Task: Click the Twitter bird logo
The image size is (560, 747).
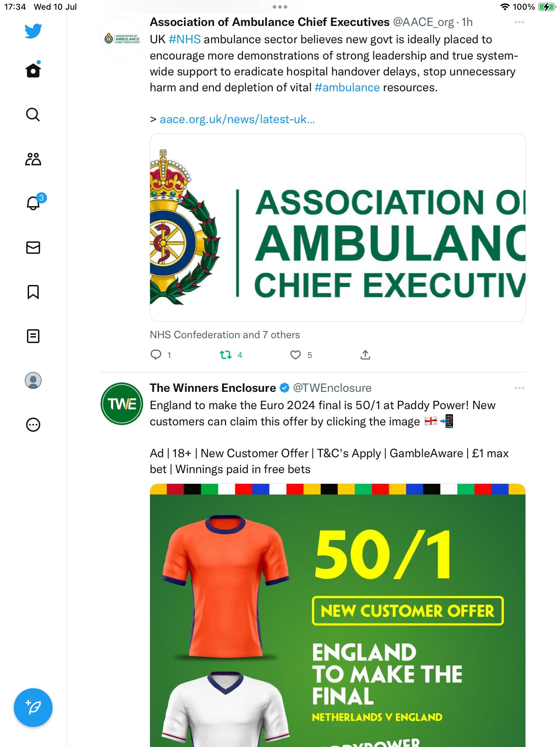Action: click(33, 31)
